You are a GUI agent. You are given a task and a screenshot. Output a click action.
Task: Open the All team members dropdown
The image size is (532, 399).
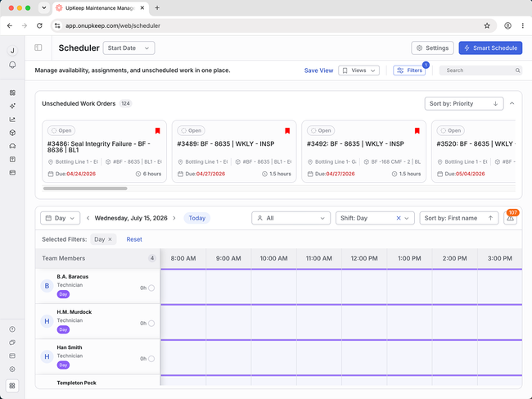click(291, 218)
